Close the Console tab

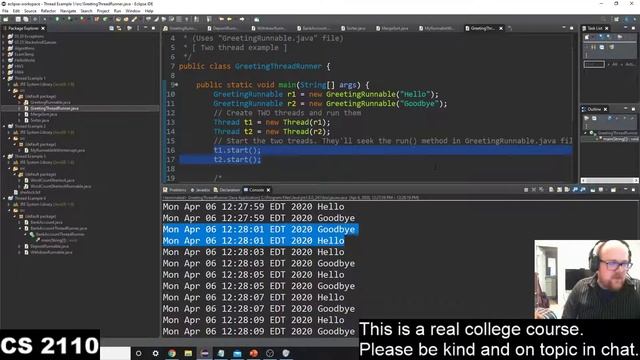click(x=268, y=190)
